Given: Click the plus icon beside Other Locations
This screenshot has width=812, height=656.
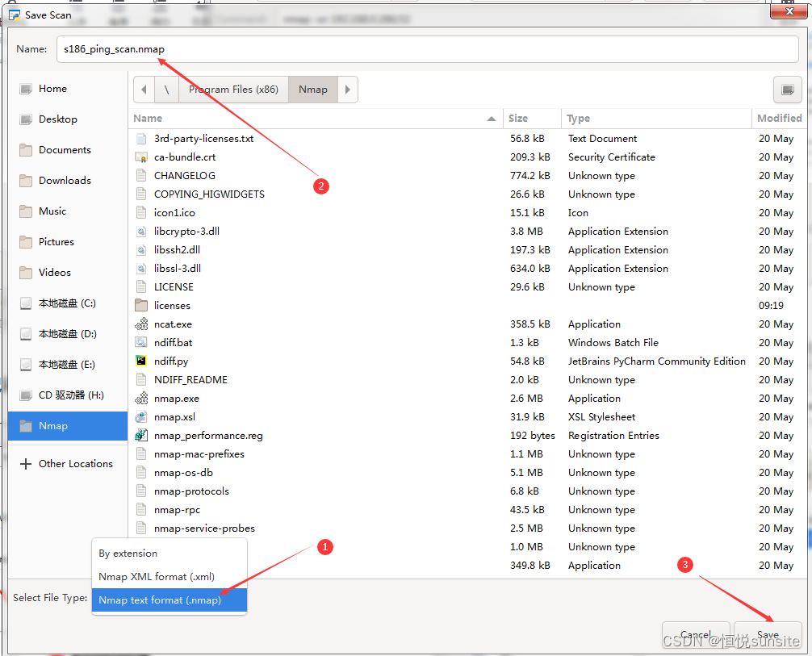Looking at the screenshot, I should click(25, 464).
